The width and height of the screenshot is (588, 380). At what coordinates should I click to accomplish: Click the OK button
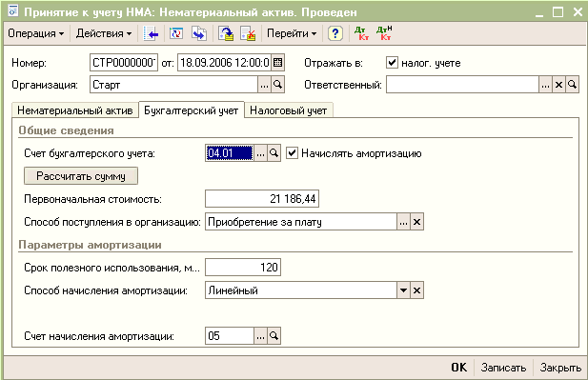point(459,368)
